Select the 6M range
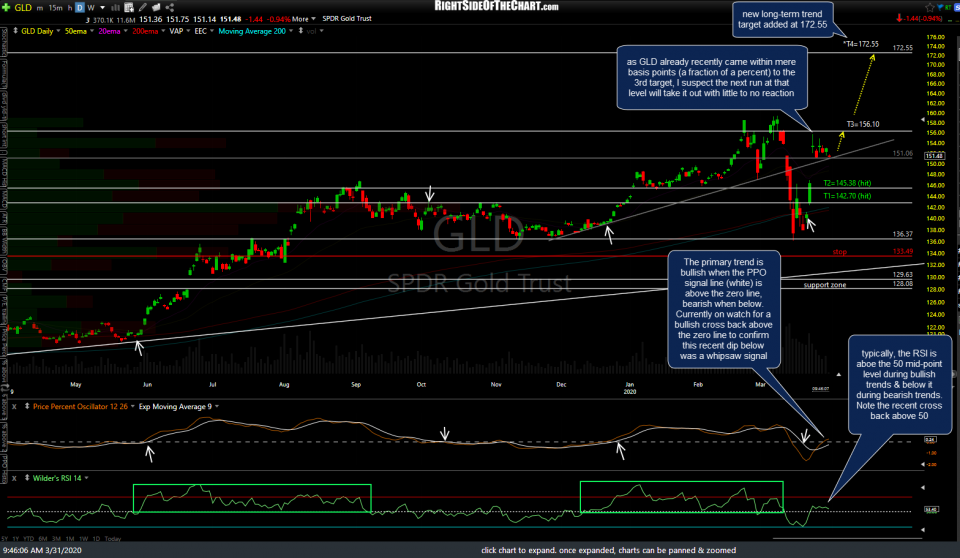The width and height of the screenshot is (960, 558). point(42,539)
